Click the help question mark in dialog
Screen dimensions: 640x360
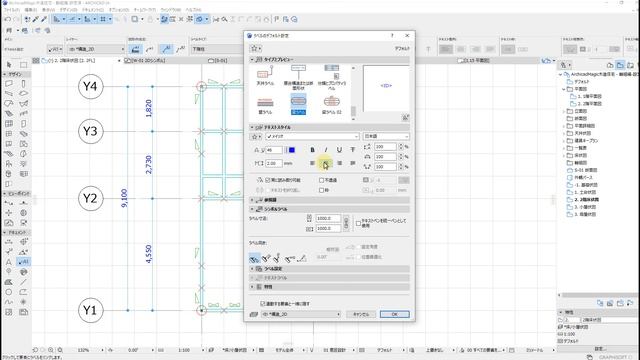[x=392, y=36]
